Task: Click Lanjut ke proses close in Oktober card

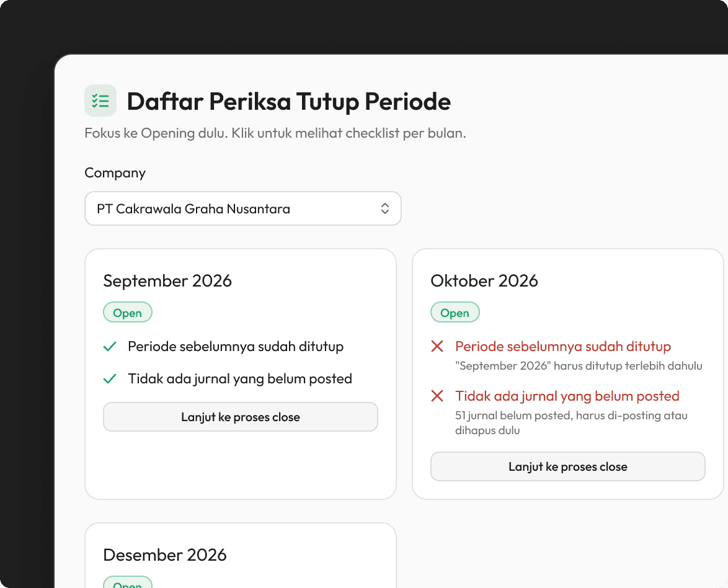Action: (568, 466)
